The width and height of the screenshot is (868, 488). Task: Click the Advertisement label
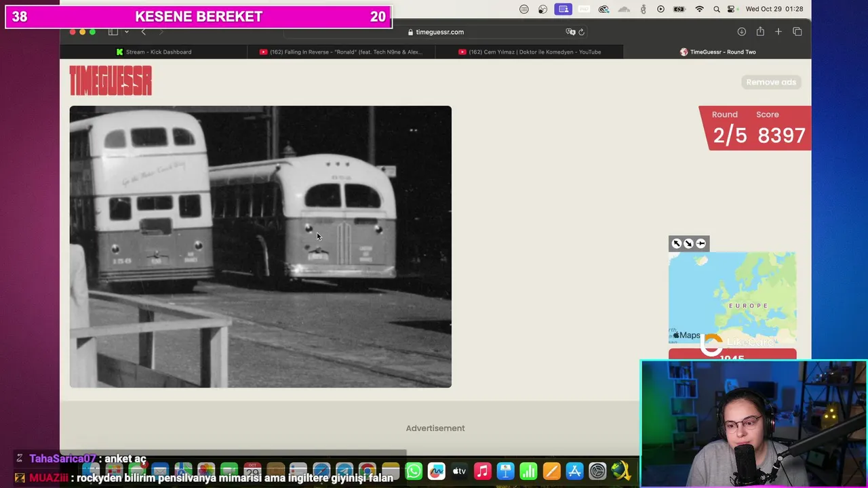pos(435,428)
